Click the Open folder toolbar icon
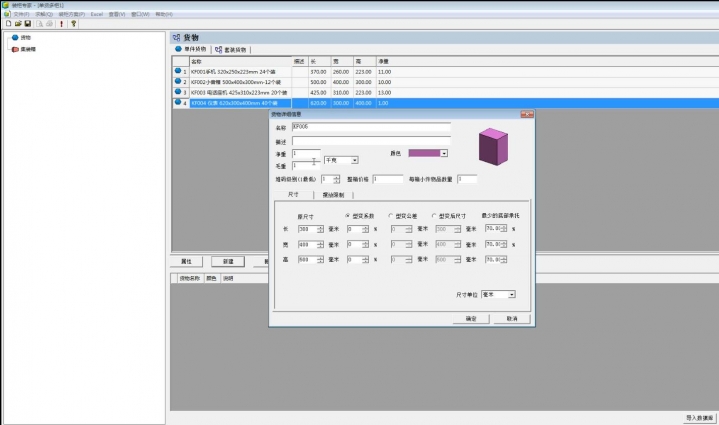The width and height of the screenshot is (719, 425). tap(17, 23)
